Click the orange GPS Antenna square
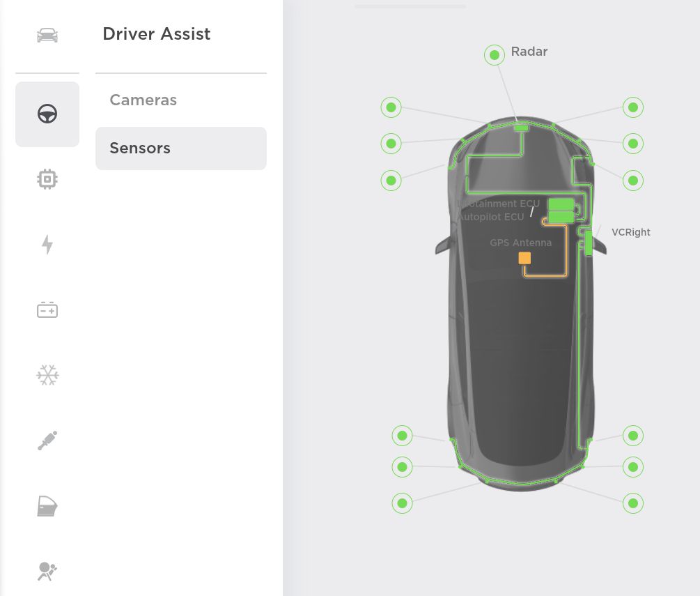The image size is (700, 596). (524, 258)
